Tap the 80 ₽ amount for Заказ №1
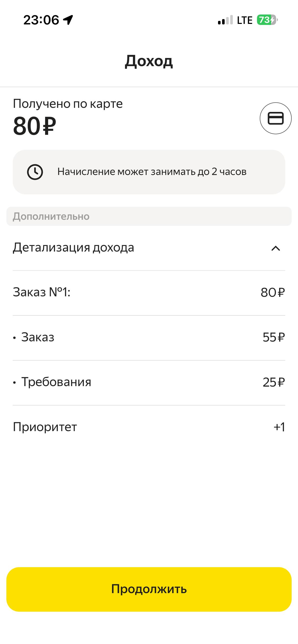The width and height of the screenshot is (298, 644). click(x=272, y=292)
